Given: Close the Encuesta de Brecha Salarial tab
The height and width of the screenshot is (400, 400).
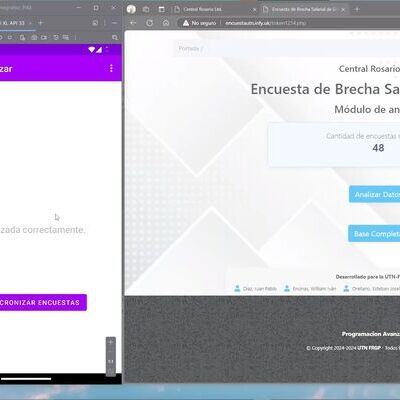Looking at the screenshot, I should coord(343,10).
